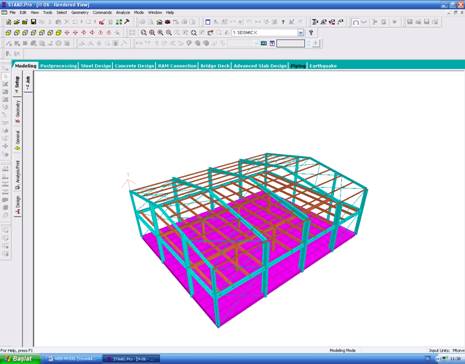Click the Windows Start button
The width and height of the screenshot is (465, 364).
point(20,359)
